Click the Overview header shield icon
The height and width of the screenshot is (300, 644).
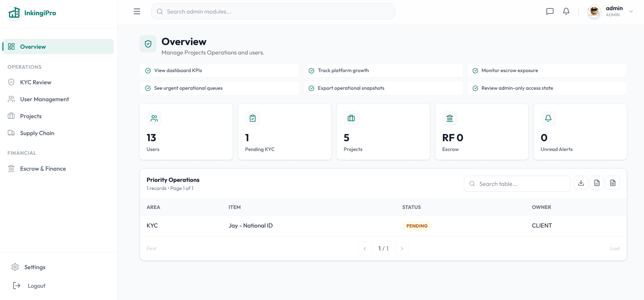[148, 44]
